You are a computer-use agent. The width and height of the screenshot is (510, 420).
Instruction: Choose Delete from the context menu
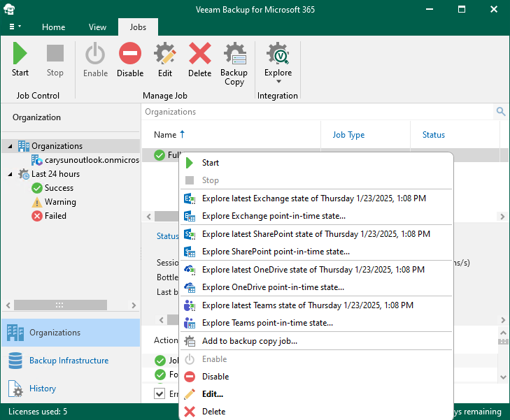(316, 412)
